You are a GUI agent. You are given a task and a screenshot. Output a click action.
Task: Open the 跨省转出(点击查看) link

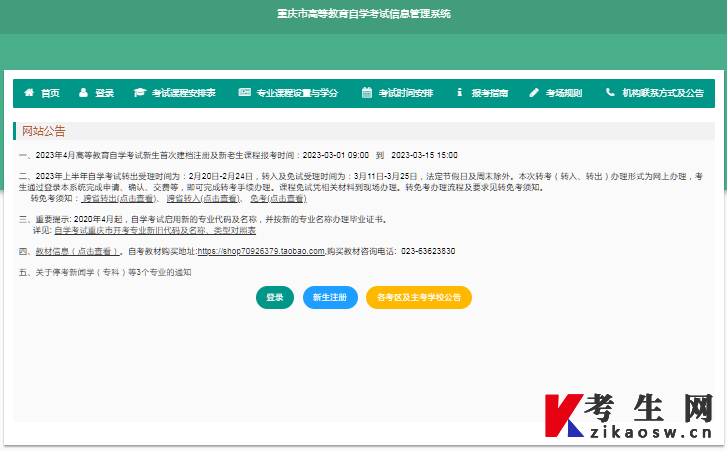tap(118, 198)
